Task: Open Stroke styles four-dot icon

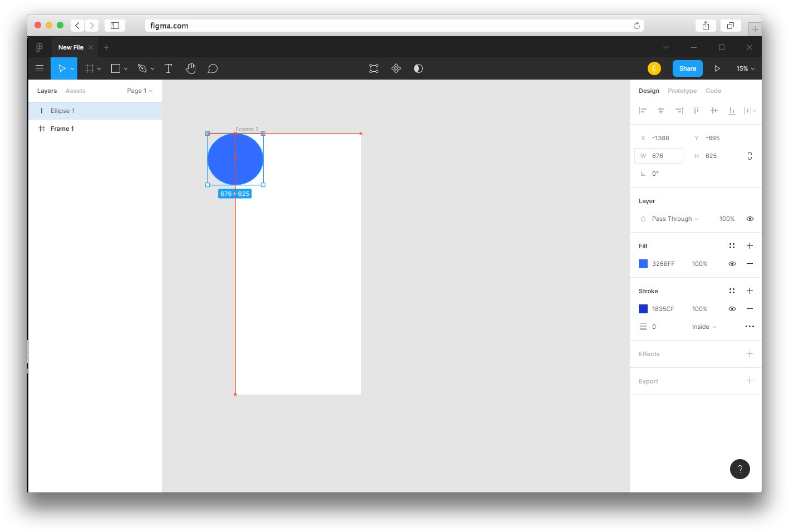Action: point(732,291)
